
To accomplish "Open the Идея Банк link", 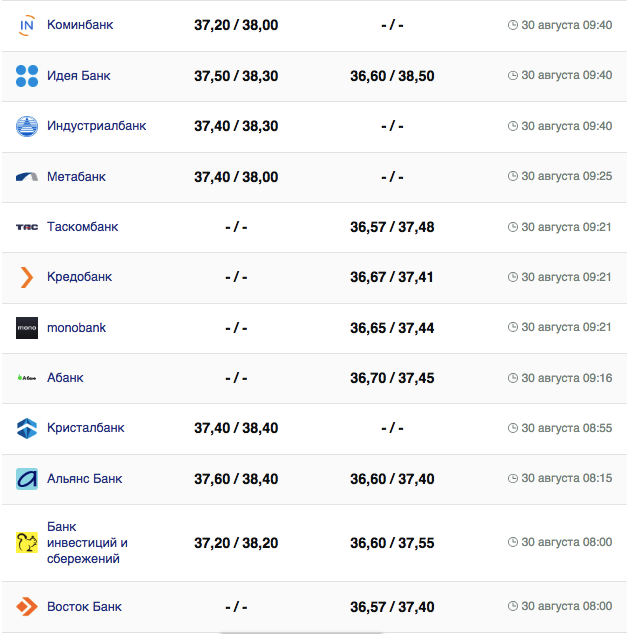I will pos(79,76).
